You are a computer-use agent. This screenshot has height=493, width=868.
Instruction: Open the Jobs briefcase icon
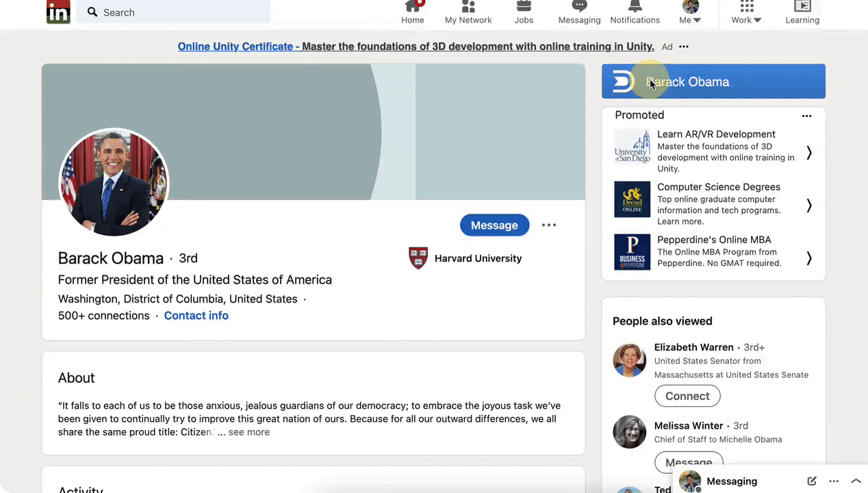click(x=524, y=6)
